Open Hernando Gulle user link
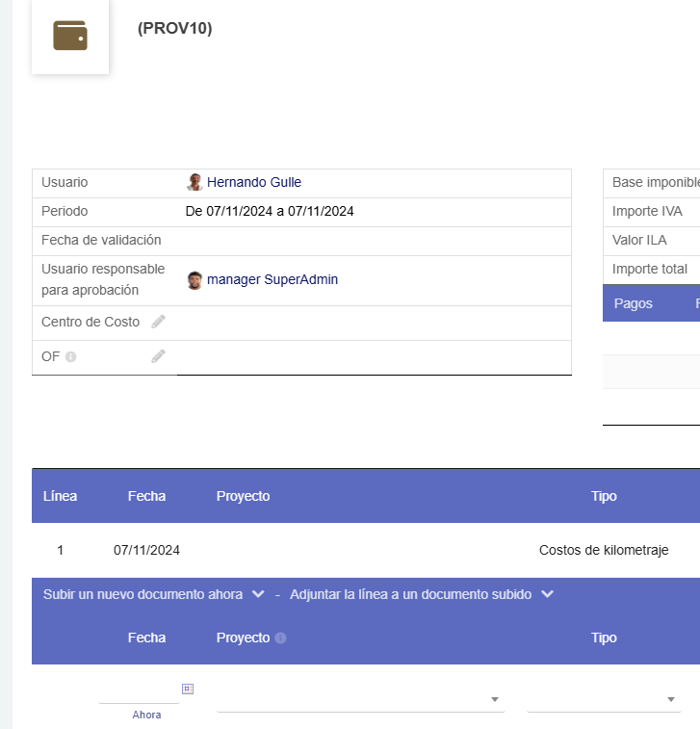 pyautogui.click(x=254, y=182)
